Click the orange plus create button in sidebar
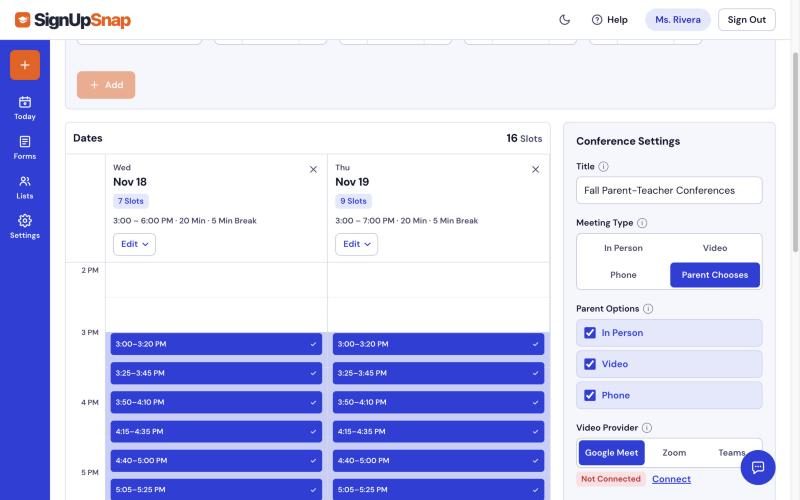 [x=24, y=65]
